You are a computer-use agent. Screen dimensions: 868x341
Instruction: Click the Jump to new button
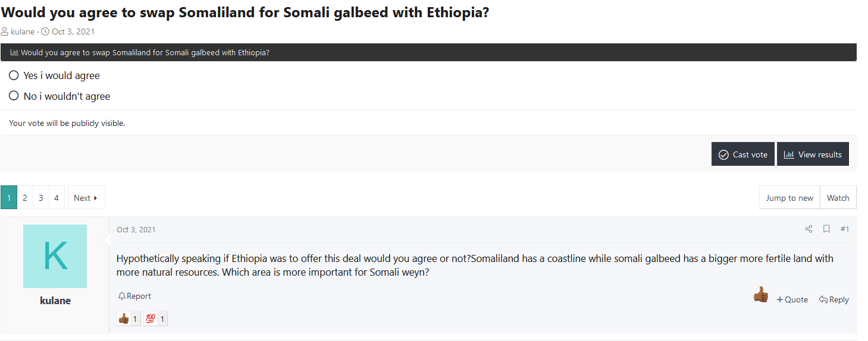coord(789,198)
